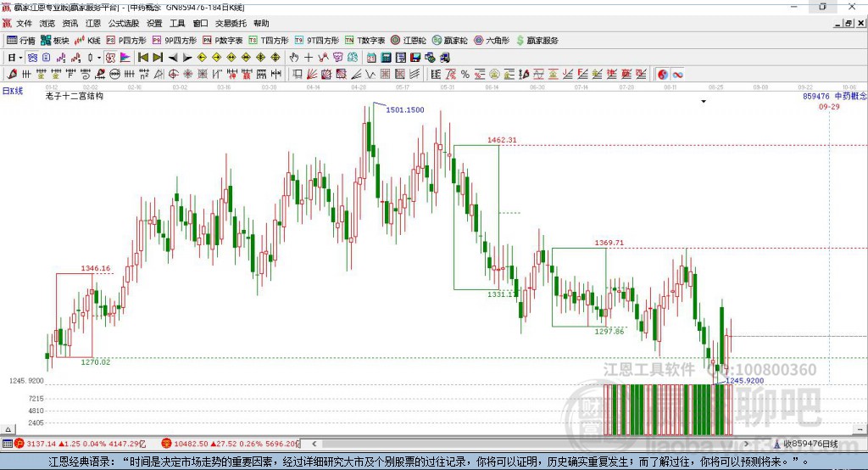Image resolution: width=868 pixels, height=470 pixels.
Task: Open 赢家服务 service link
Action: pos(537,41)
